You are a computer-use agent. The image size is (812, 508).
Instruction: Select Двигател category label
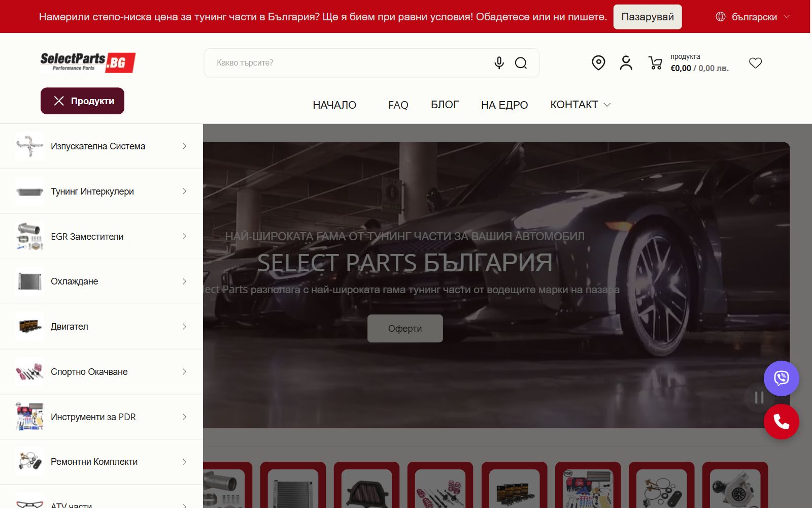[x=70, y=327]
